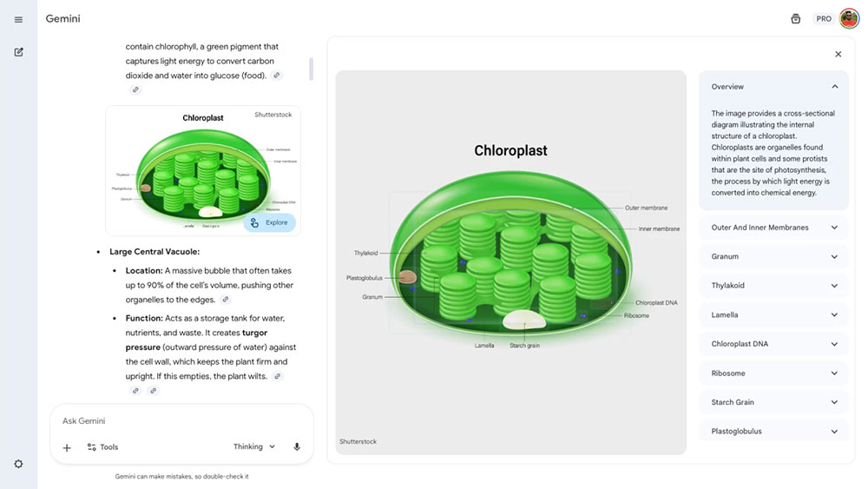Screen dimensions: 868x489
Task: Open the Tools menu
Action: (102, 447)
